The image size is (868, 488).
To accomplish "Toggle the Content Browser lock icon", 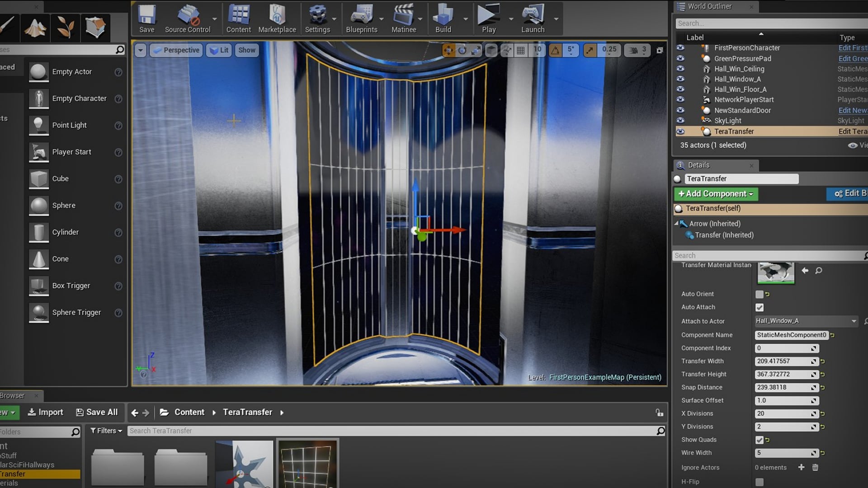I will point(659,413).
